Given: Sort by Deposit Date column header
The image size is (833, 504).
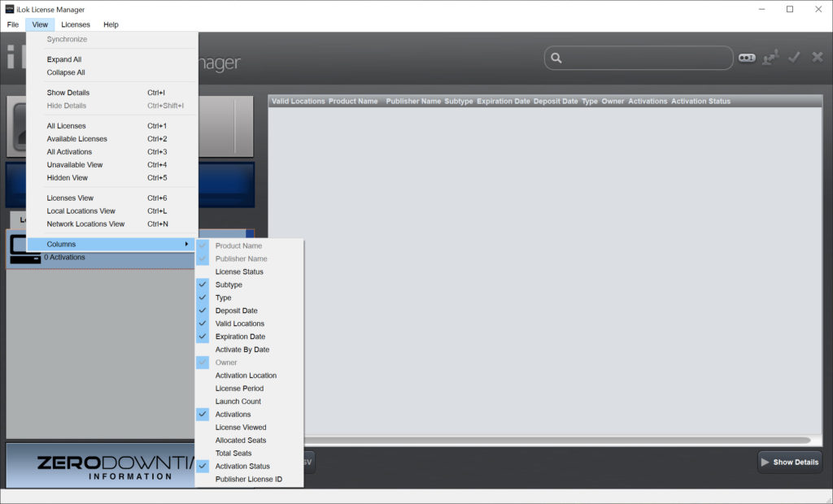Looking at the screenshot, I should pos(556,101).
